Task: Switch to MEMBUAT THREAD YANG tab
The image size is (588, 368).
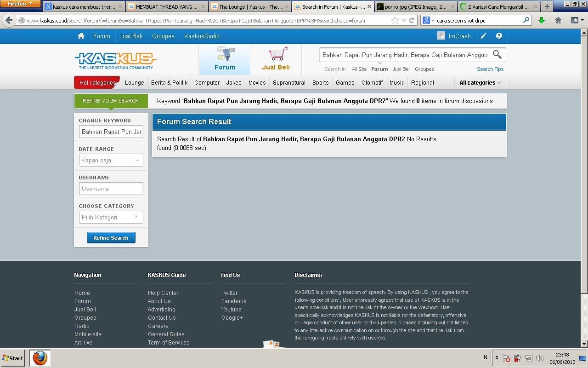Action: point(166,6)
